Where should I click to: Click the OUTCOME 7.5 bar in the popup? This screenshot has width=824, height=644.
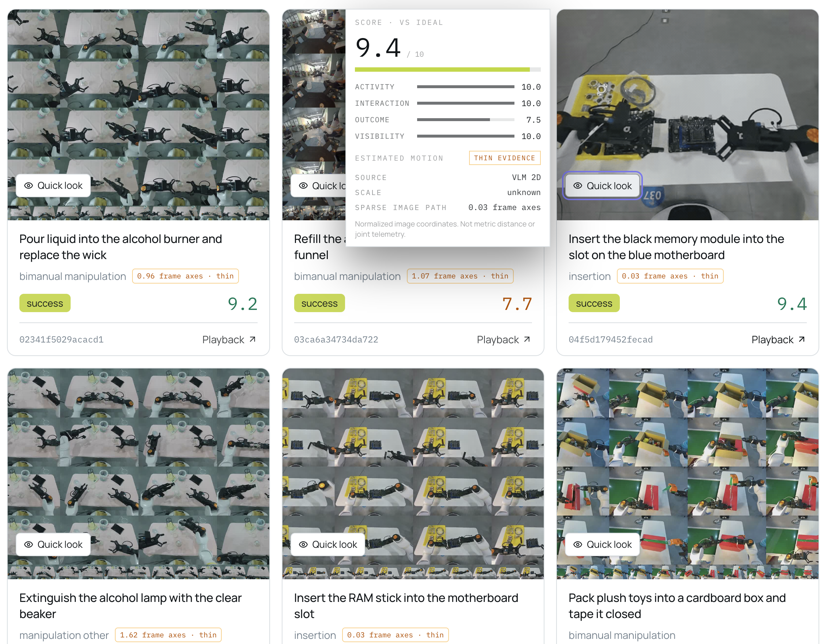[465, 120]
